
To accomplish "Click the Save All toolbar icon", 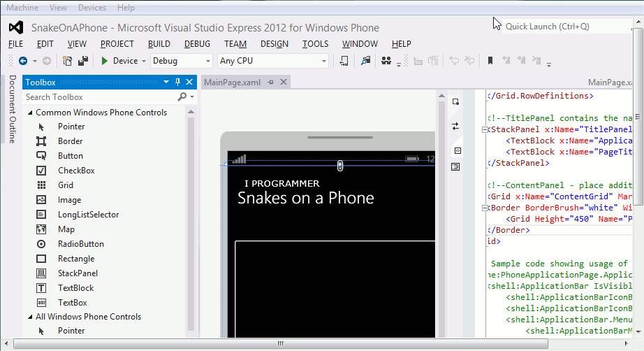I will coord(83,61).
